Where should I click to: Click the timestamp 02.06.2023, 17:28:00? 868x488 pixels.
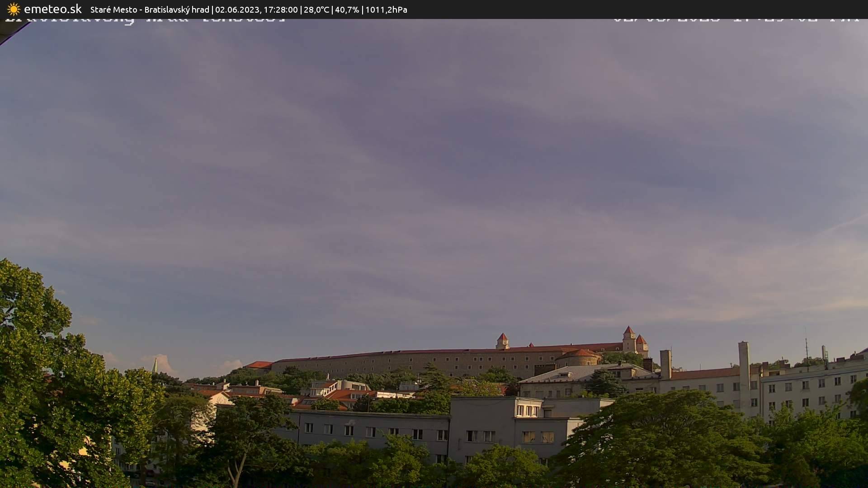point(257,9)
